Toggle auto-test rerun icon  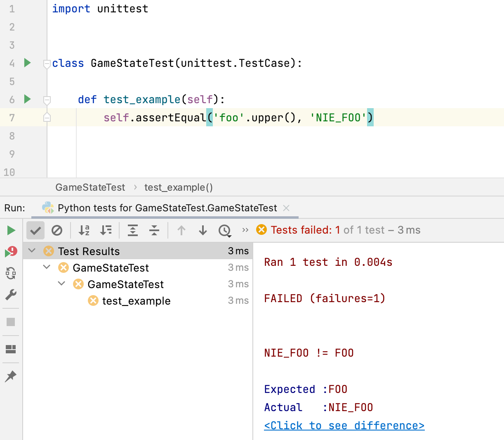coord(11,273)
